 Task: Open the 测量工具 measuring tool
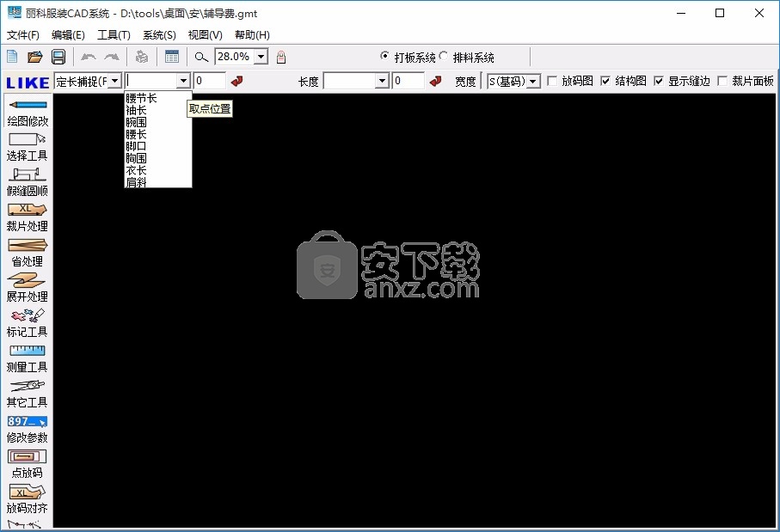pos(27,358)
